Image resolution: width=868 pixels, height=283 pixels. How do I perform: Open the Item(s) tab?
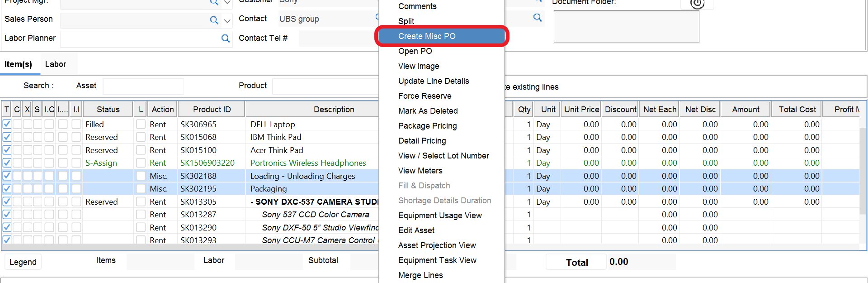coord(18,64)
